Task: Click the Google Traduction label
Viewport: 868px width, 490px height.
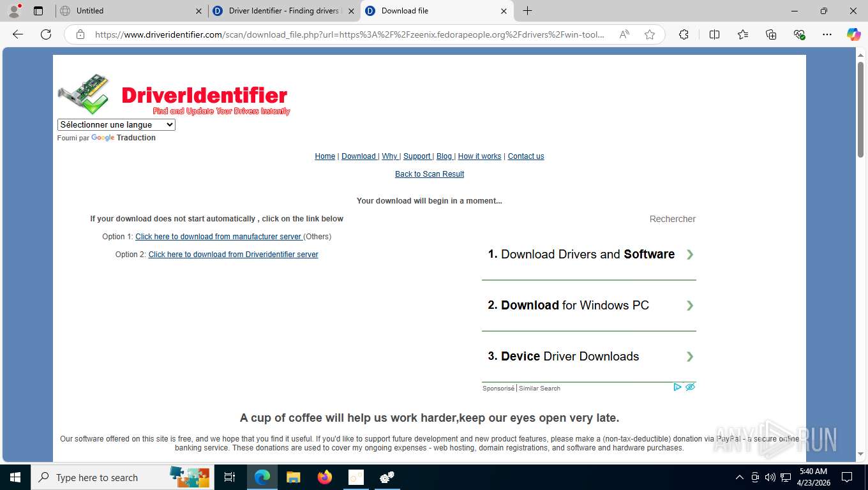Action: 123,138
